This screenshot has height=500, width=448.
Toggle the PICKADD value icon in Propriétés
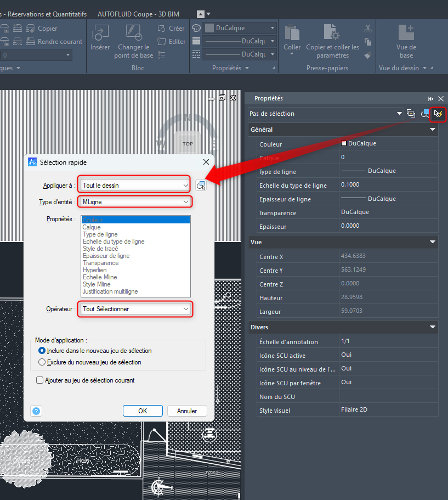[x=411, y=114]
